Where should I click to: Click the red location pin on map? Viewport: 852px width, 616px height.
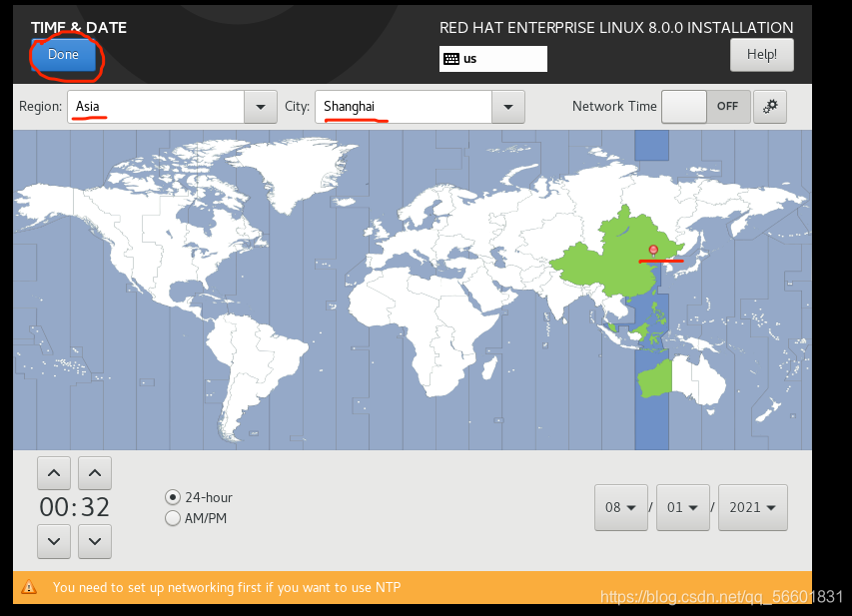click(x=653, y=250)
